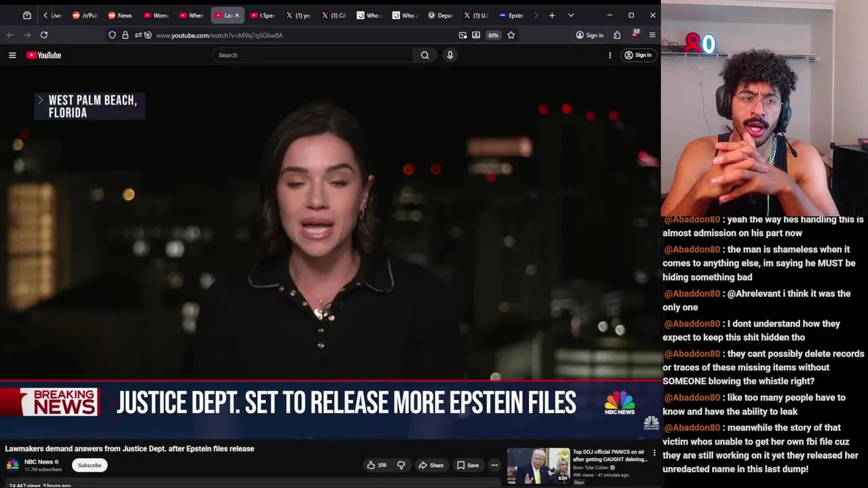Open recommended video Top DOJ official PANICS
The image size is (868, 488).
click(x=610, y=455)
